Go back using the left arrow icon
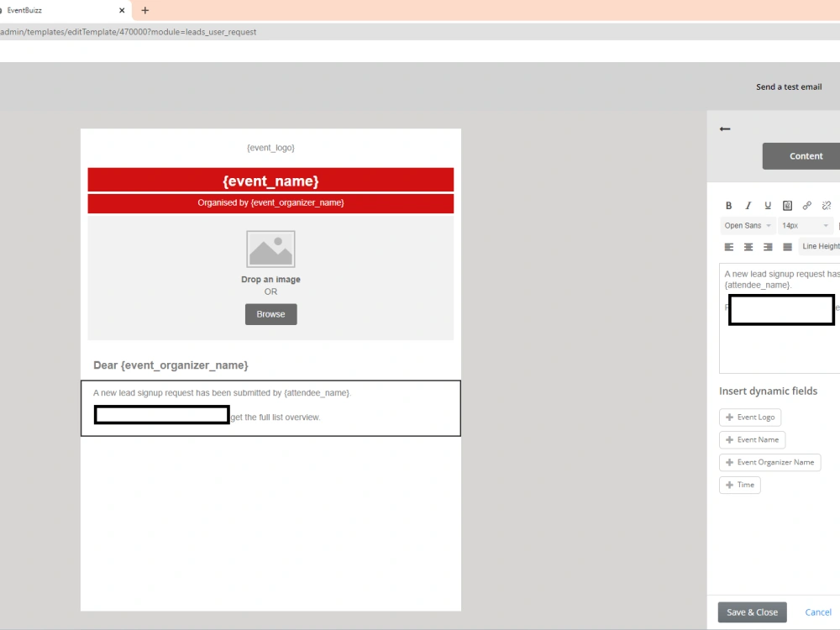 click(725, 129)
